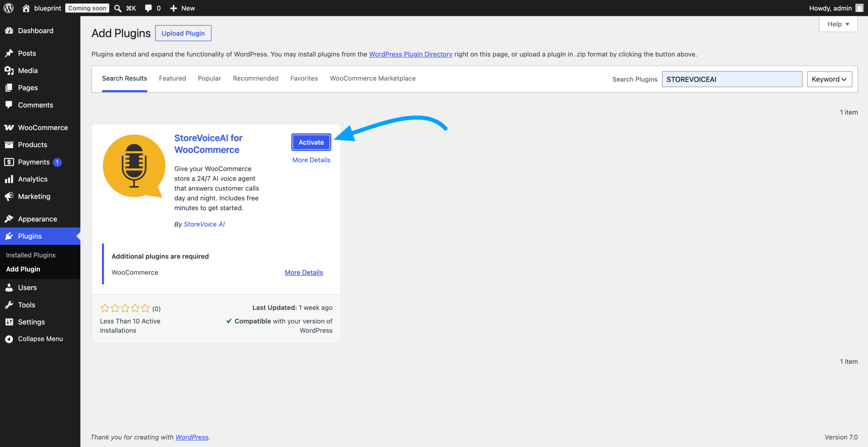Viewport: 868px width, 447px height.
Task: Click the Coming soon badge
Action: tap(87, 8)
